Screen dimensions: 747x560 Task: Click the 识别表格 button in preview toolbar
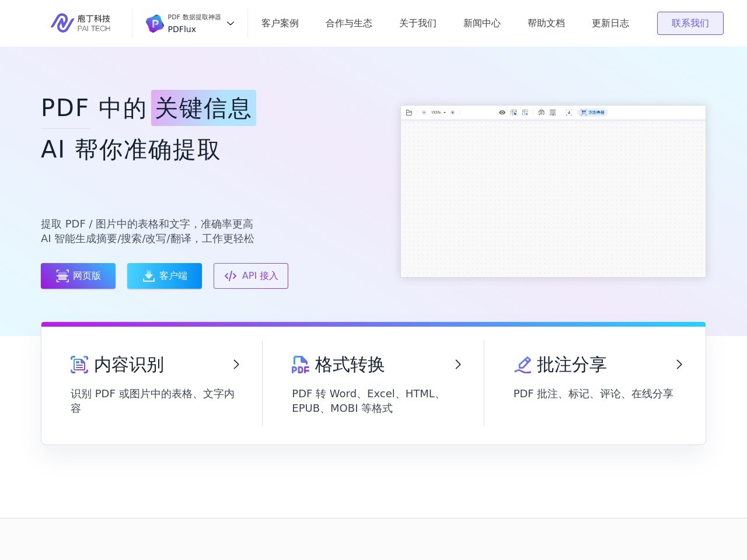[x=593, y=113]
